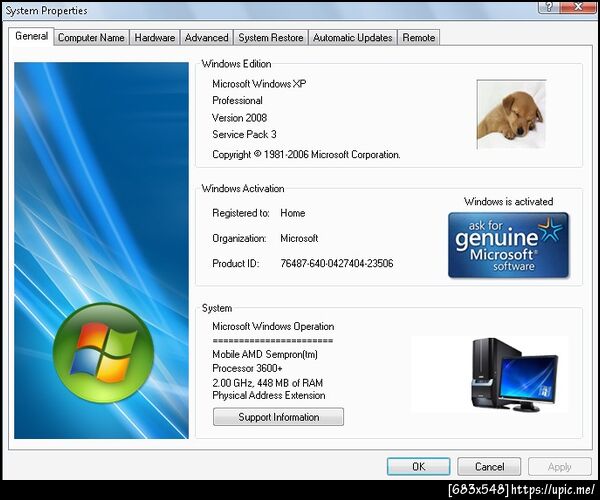Select the System Restore tab

coord(271,37)
